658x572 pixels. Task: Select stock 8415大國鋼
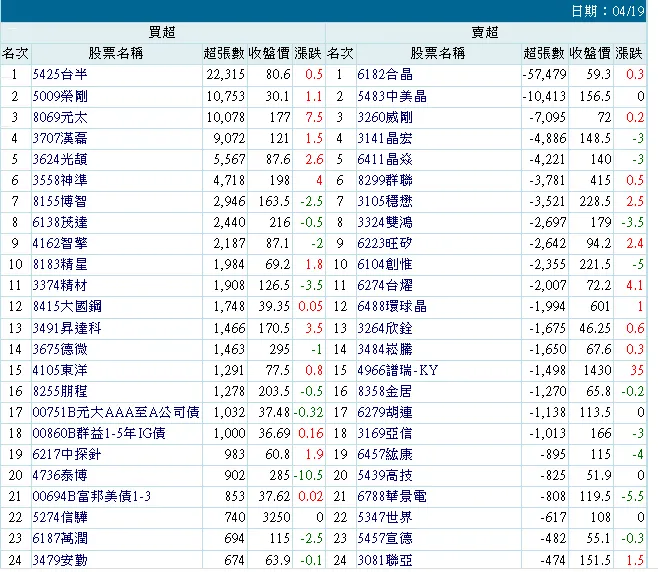[67, 306]
